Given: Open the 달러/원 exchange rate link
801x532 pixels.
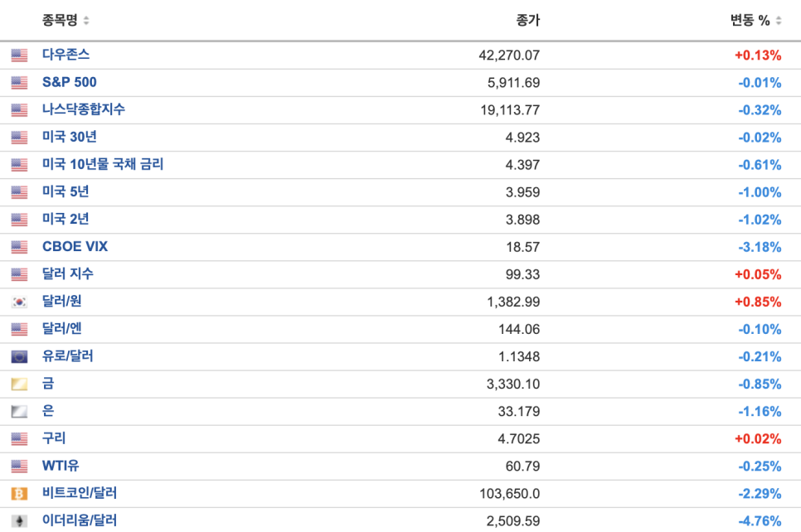Looking at the screenshot, I should coord(62,302).
